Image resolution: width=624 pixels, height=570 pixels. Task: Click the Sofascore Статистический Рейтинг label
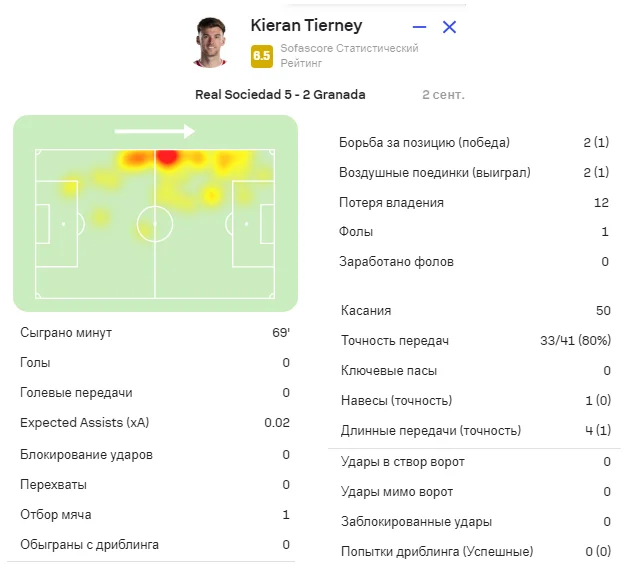click(x=349, y=55)
